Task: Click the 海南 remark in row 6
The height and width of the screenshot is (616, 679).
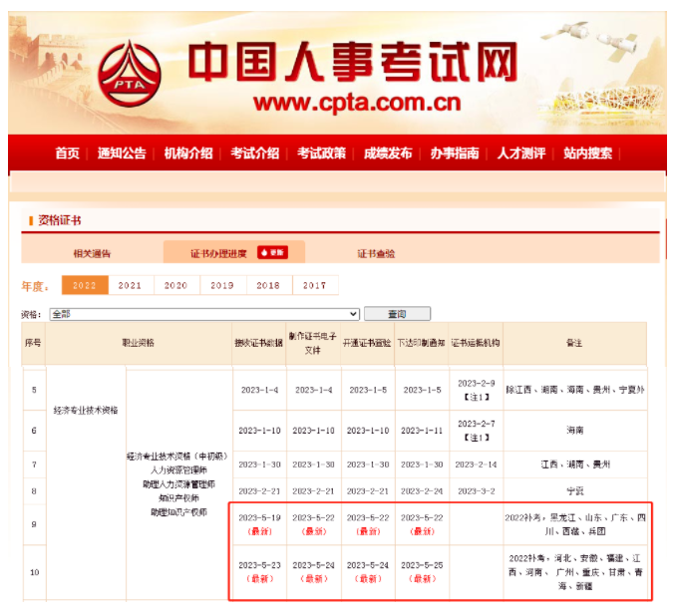Action: point(575,430)
